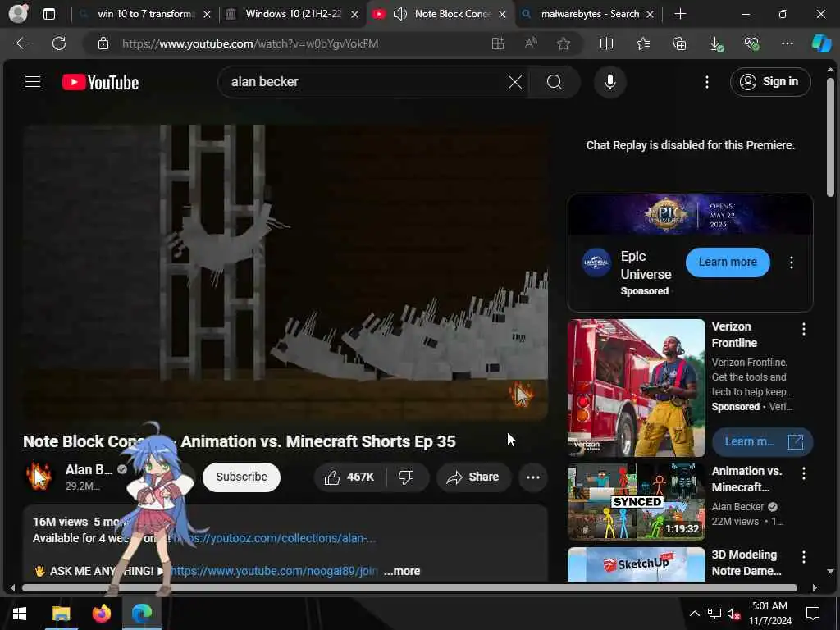Screen dimensions: 840x630
Task: Open options for 3D Modeling Notre Dame video
Action: click(x=804, y=557)
